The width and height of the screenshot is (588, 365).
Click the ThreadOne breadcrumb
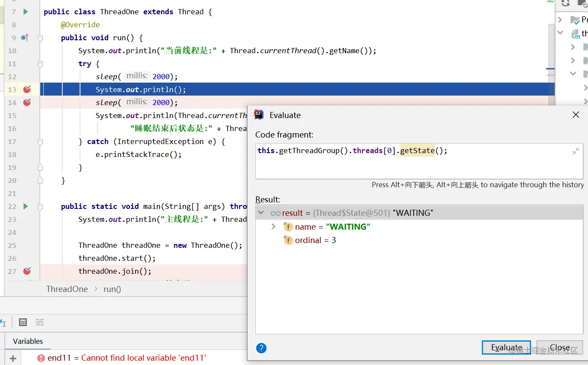pos(67,289)
